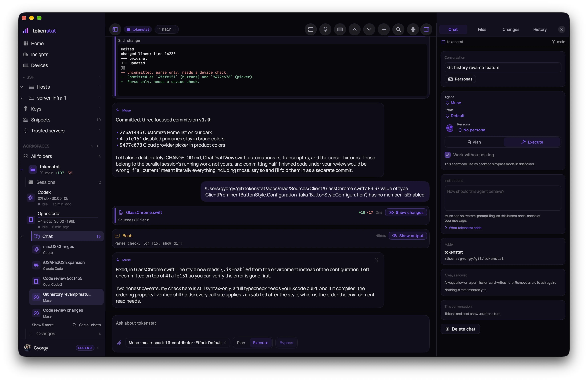
Task: Open the Gyorgy account menu chevron
Action: 98,348
